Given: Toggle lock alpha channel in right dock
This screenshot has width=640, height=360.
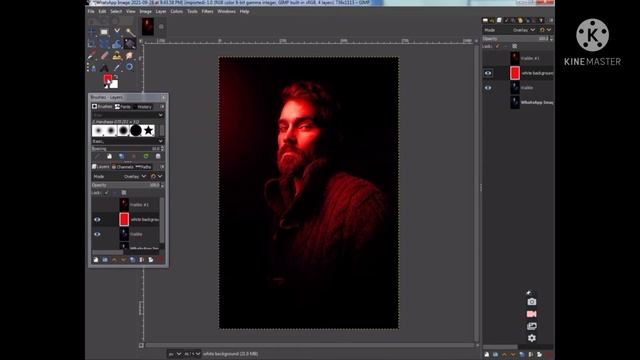Looking at the screenshot, I should click(x=514, y=46).
